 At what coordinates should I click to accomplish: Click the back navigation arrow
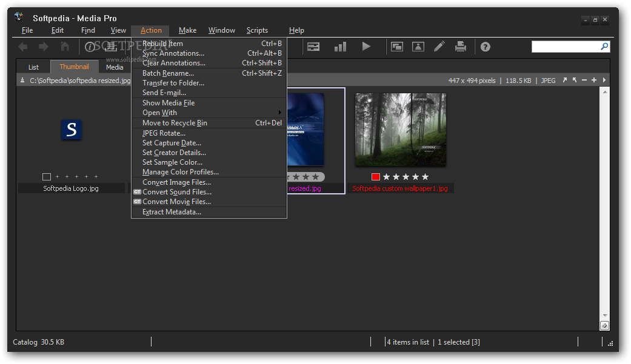pos(23,47)
